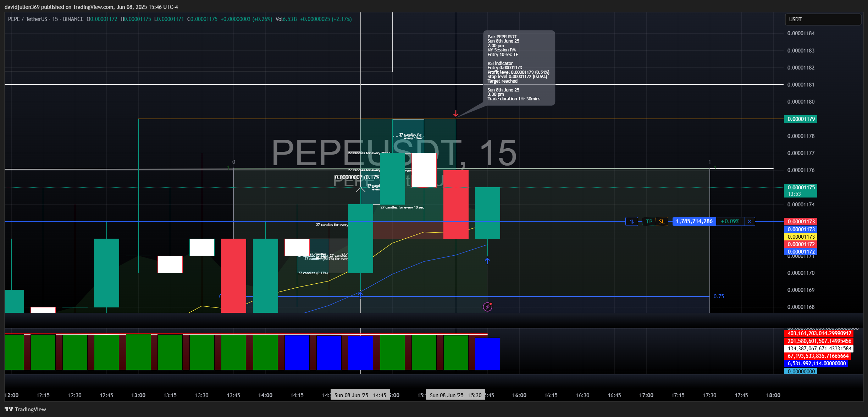Click the blue up arrow near the 14:45 crosshair

360,295
